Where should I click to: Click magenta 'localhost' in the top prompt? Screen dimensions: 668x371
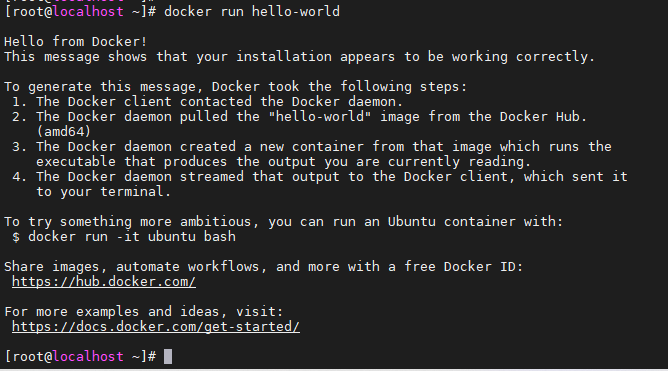(x=88, y=12)
